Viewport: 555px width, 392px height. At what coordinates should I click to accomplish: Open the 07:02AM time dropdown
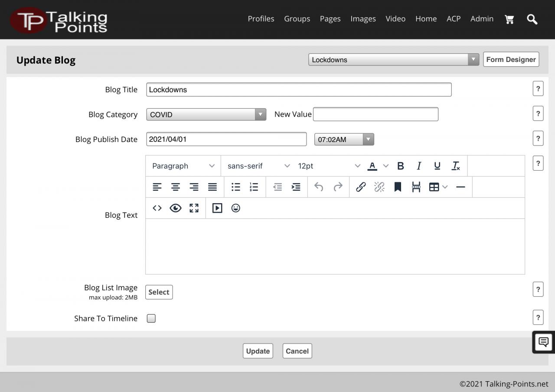click(x=344, y=139)
